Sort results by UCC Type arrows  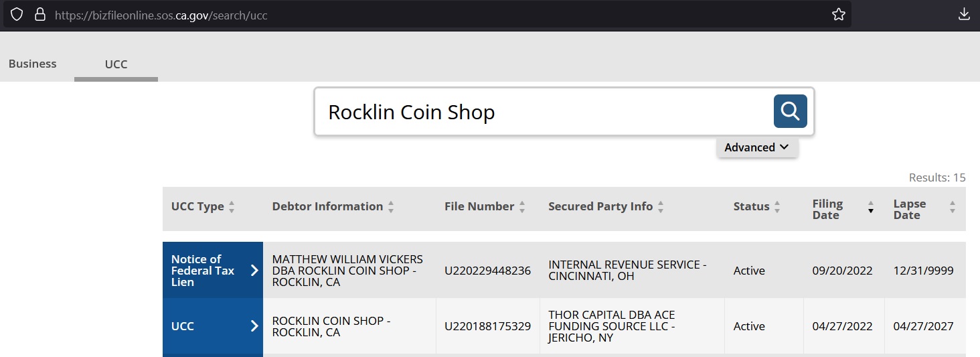pyautogui.click(x=232, y=207)
